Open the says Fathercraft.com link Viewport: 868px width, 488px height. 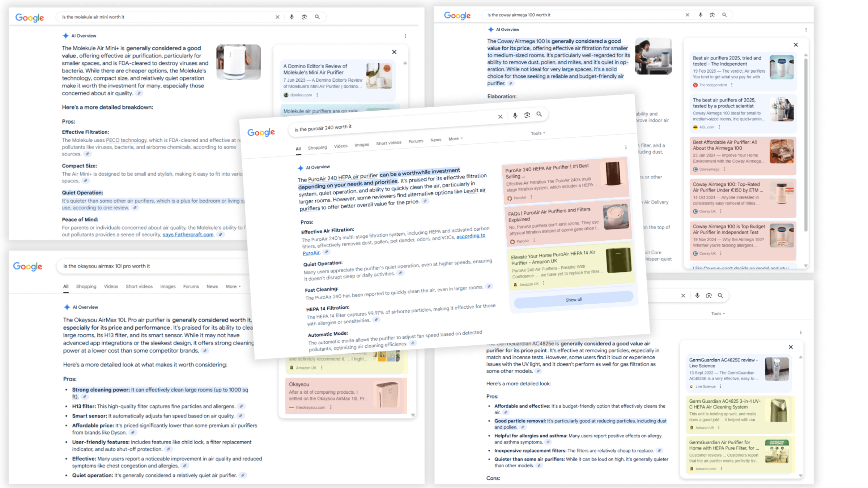pyautogui.click(x=189, y=234)
